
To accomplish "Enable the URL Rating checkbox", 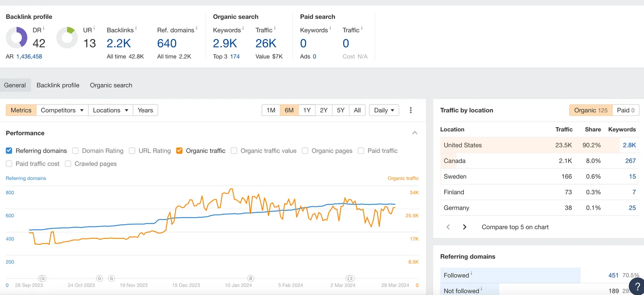I will click(132, 150).
